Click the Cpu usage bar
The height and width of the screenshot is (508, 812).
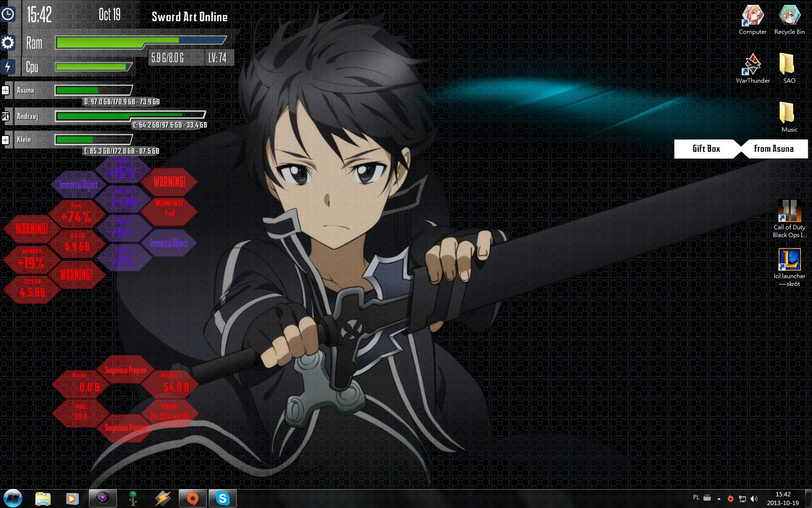pos(94,67)
